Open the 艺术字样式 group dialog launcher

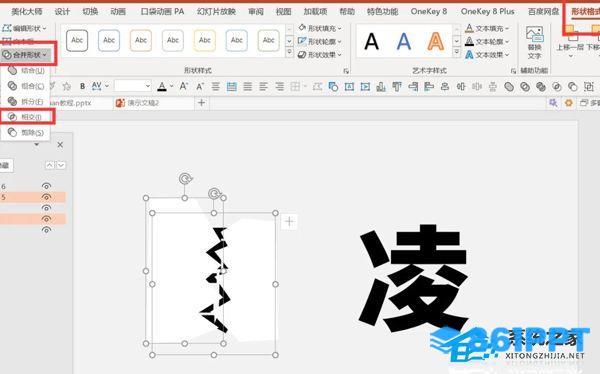513,71
